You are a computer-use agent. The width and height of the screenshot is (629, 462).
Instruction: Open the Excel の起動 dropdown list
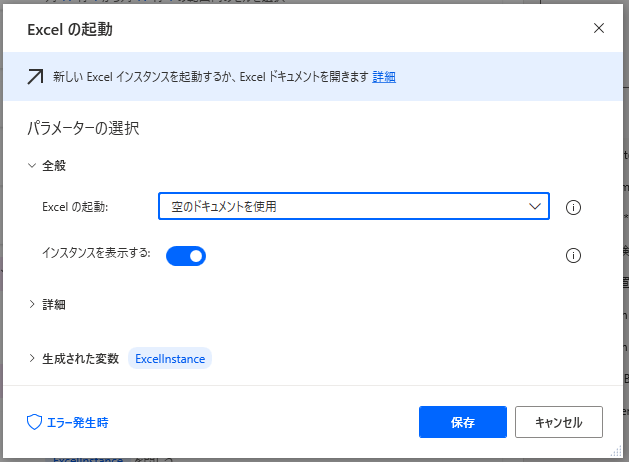tap(353, 207)
